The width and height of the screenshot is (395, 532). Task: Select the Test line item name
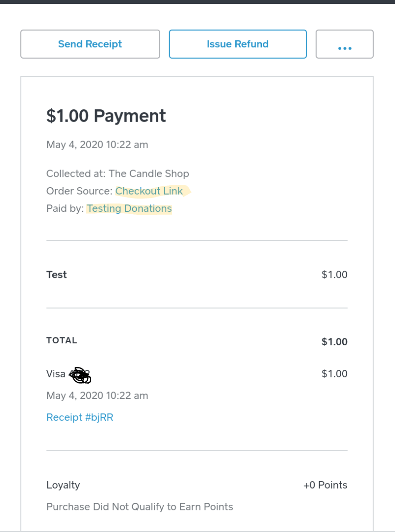click(x=57, y=275)
